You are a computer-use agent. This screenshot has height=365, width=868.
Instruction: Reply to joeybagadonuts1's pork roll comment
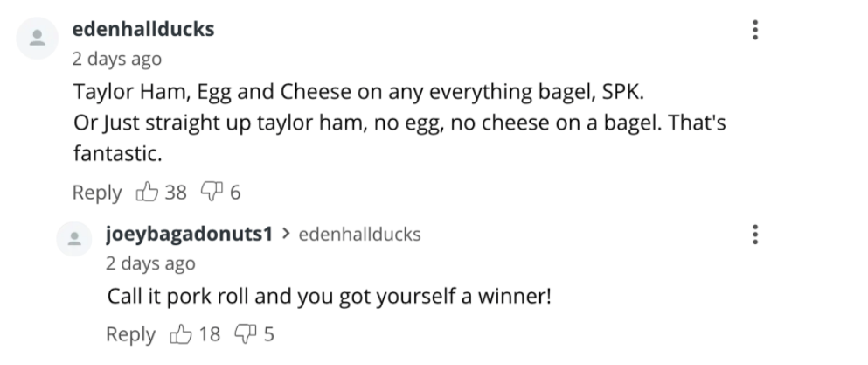point(130,333)
